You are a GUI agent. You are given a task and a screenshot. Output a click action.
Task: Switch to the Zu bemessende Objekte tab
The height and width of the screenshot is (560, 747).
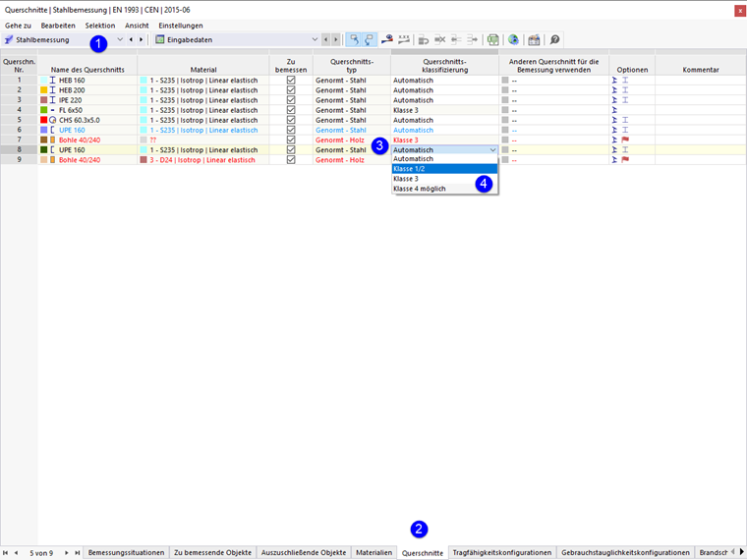pyautogui.click(x=212, y=552)
